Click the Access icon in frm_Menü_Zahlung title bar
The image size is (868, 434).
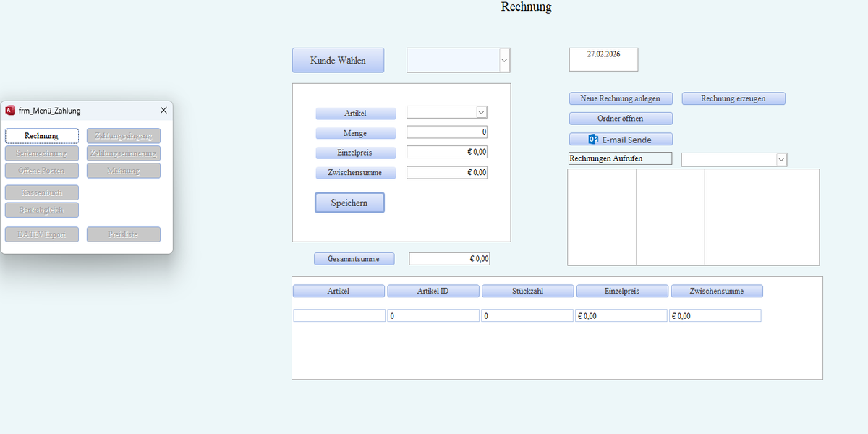pyautogui.click(x=10, y=111)
